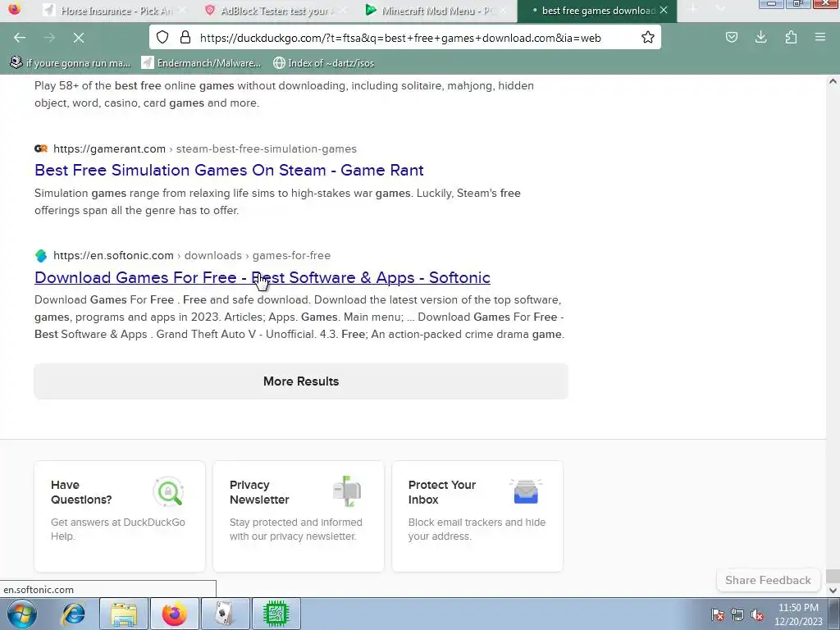
Task: Open the network tray icon
Action: point(737,614)
